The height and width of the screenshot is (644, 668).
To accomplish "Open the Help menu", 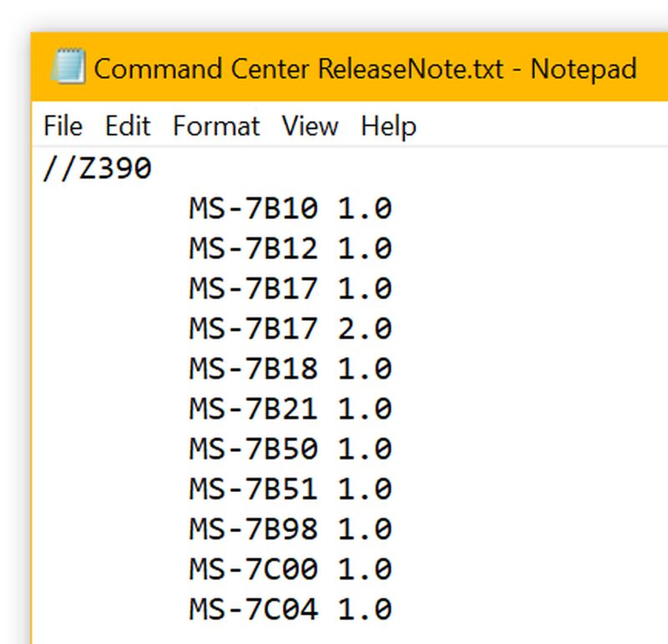I will point(388,126).
